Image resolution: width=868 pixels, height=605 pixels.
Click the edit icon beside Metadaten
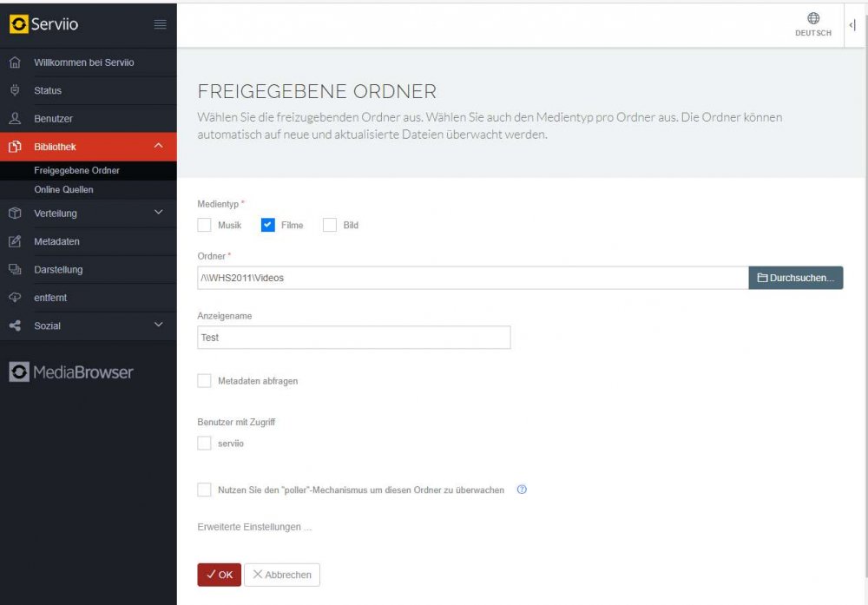[x=15, y=241]
